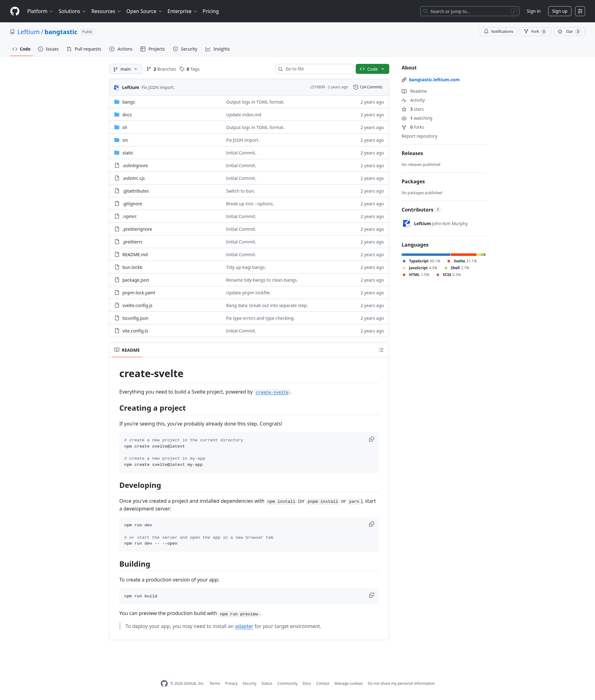Click the Svelte segment of language bar

tap(463, 255)
